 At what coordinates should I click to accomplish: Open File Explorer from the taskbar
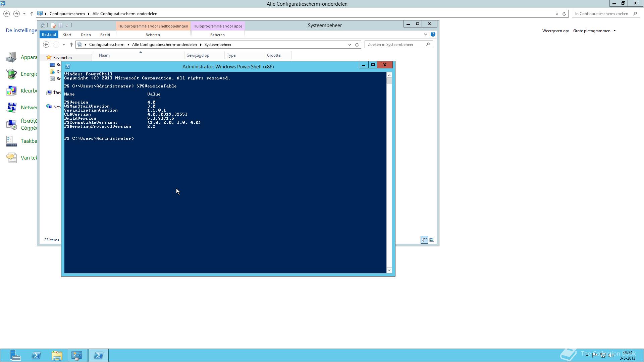coord(57,355)
